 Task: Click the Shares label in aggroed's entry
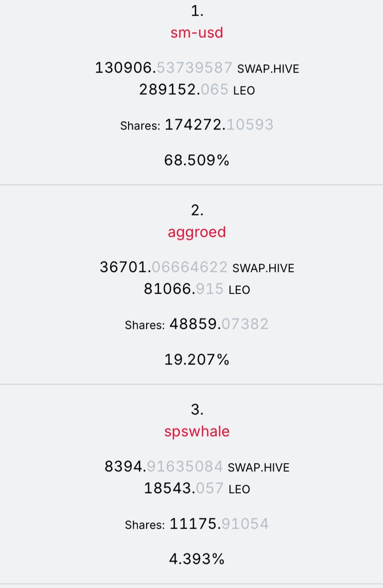point(145,325)
